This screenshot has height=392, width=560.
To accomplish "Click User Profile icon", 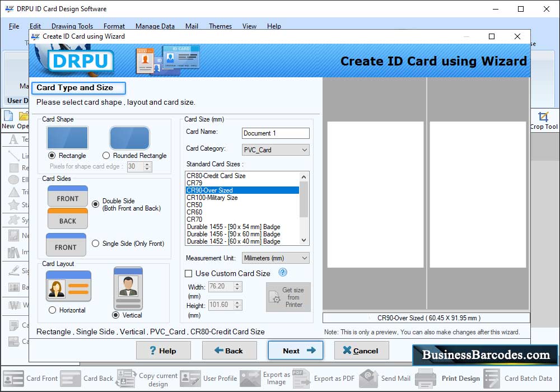I will click(190, 379).
